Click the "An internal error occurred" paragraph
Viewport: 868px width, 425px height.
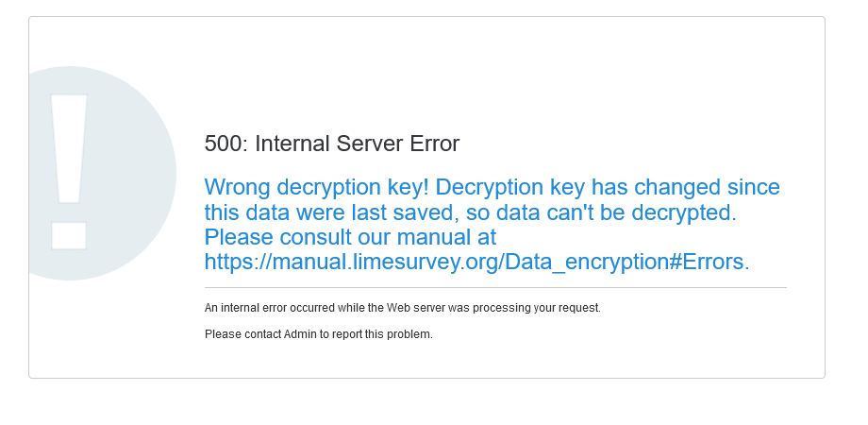403,308
